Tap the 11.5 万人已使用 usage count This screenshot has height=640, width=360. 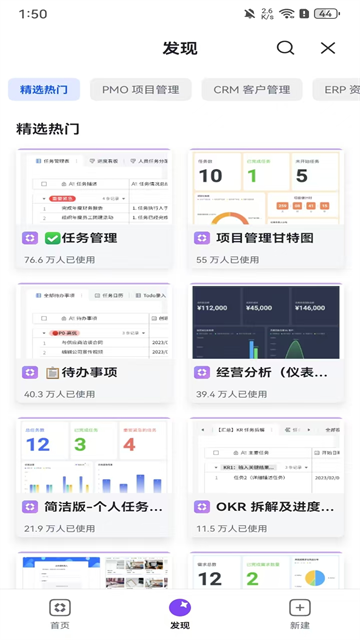pos(231,528)
